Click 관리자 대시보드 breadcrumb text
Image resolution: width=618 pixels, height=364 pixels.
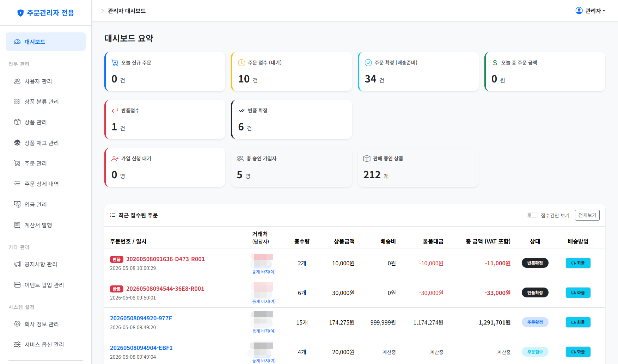[127, 11]
